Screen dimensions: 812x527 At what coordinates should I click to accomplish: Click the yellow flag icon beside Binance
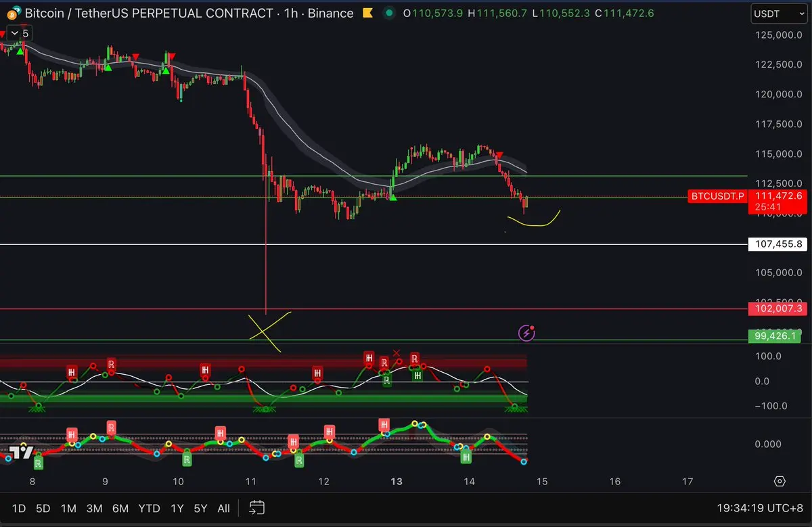tap(367, 13)
